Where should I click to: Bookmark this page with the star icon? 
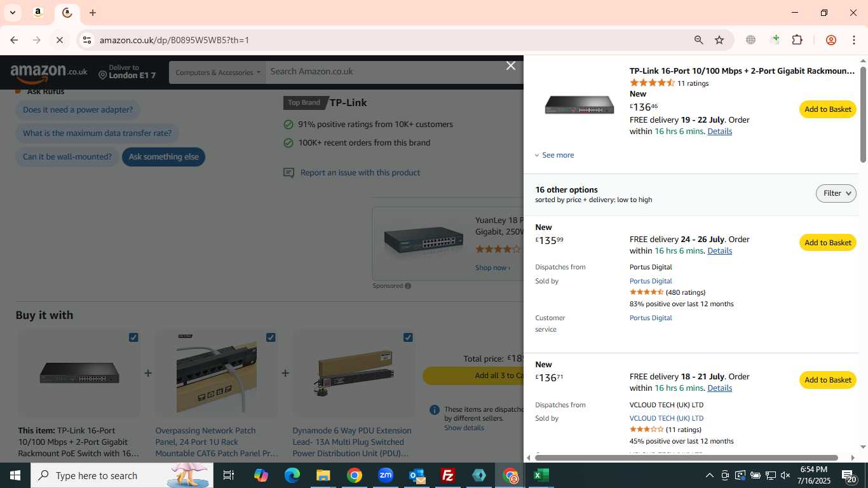(x=719, y=40)
